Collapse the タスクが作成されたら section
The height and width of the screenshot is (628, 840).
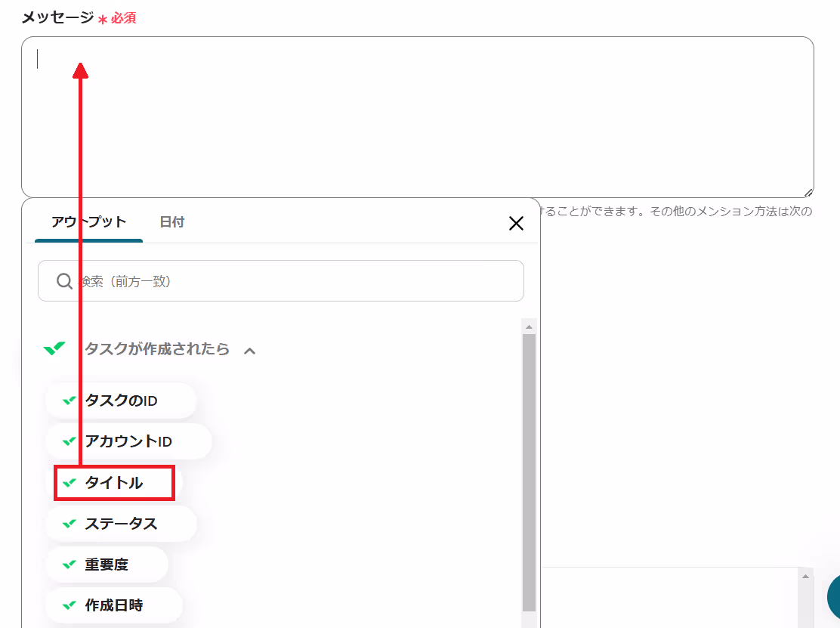[249, 351]
